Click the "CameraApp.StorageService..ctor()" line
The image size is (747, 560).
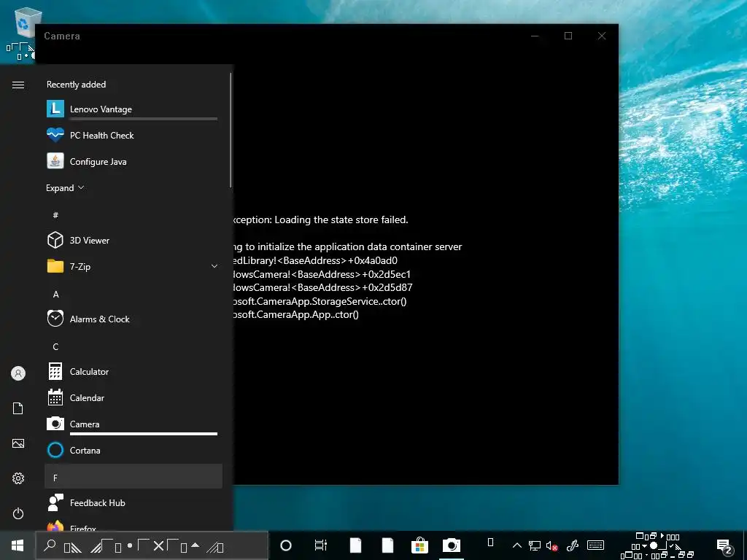(331, 301)
